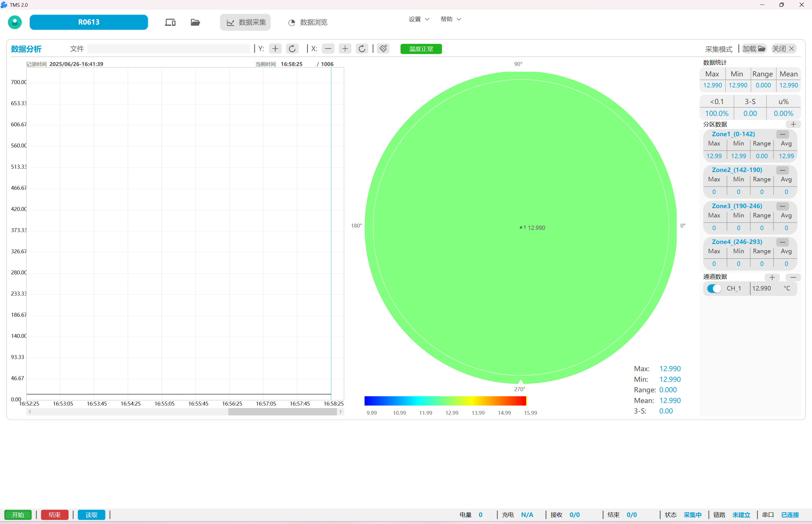
Task: Switch to 数据采集 tab
Action: [x=245, y=23]
